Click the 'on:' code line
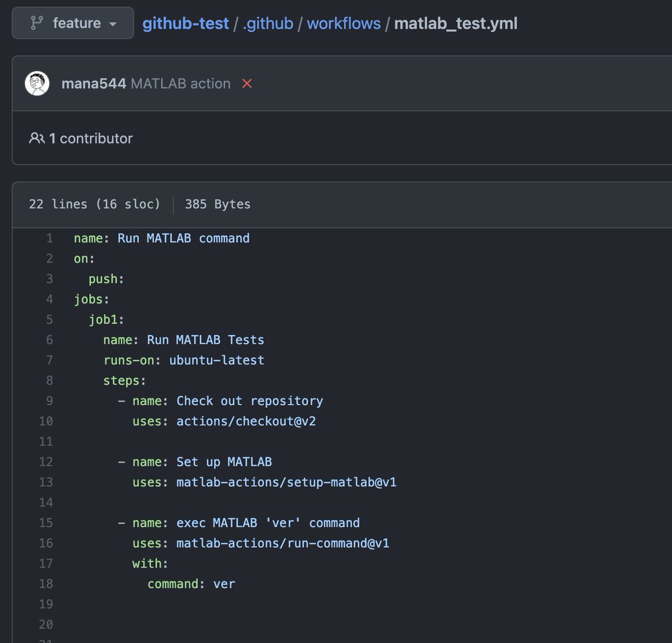Screen dimensions: 672x643 [x=85, y=258]
